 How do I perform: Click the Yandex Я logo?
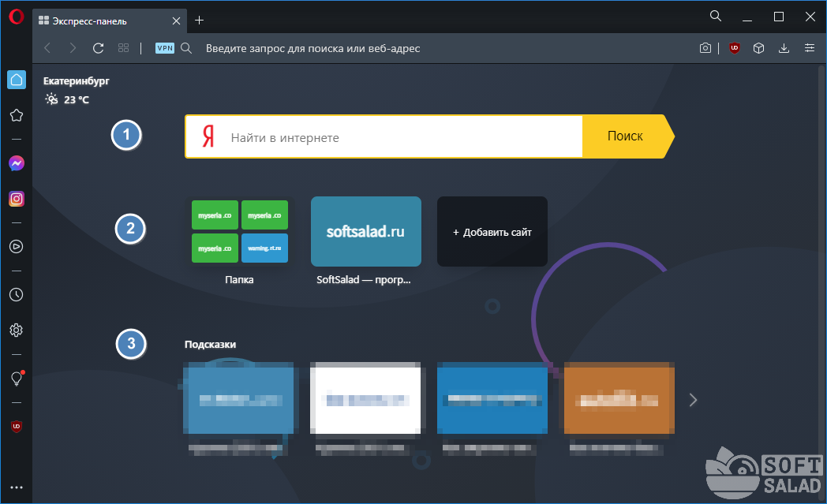pyautogui.click(x=208, y=136)
